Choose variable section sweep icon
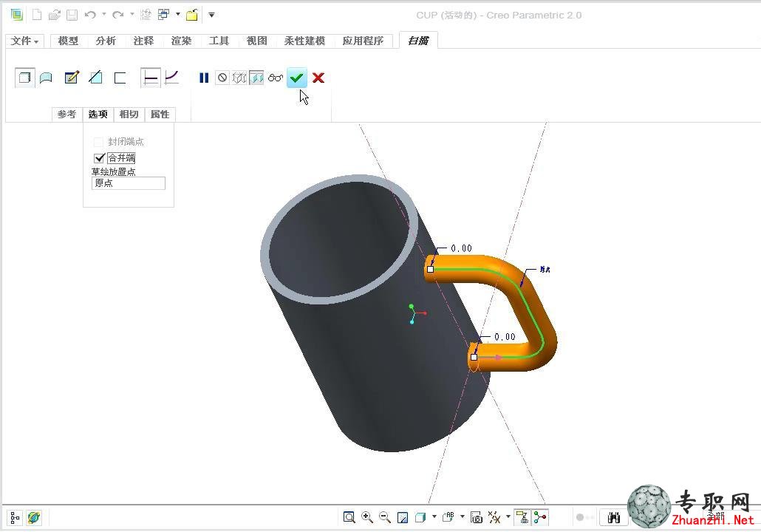 point(172,78)
